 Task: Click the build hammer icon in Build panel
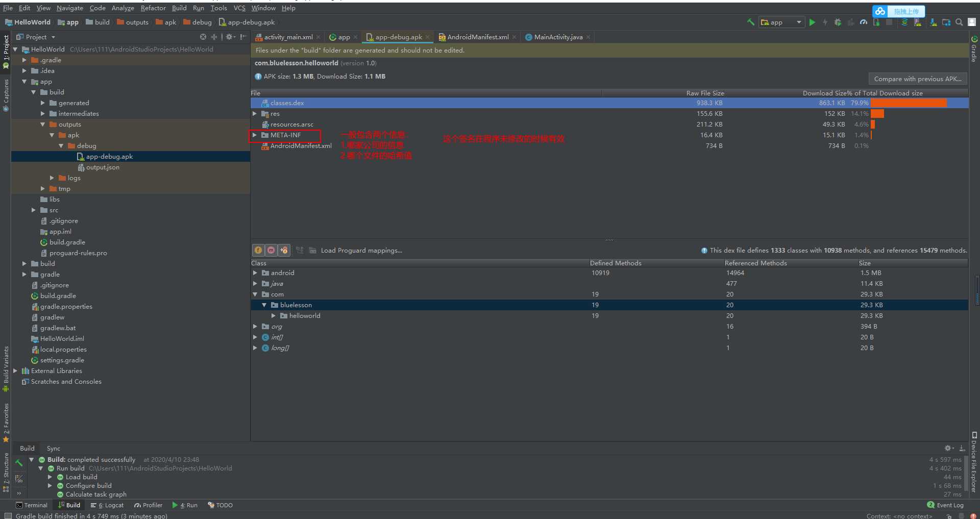point(19,462)
